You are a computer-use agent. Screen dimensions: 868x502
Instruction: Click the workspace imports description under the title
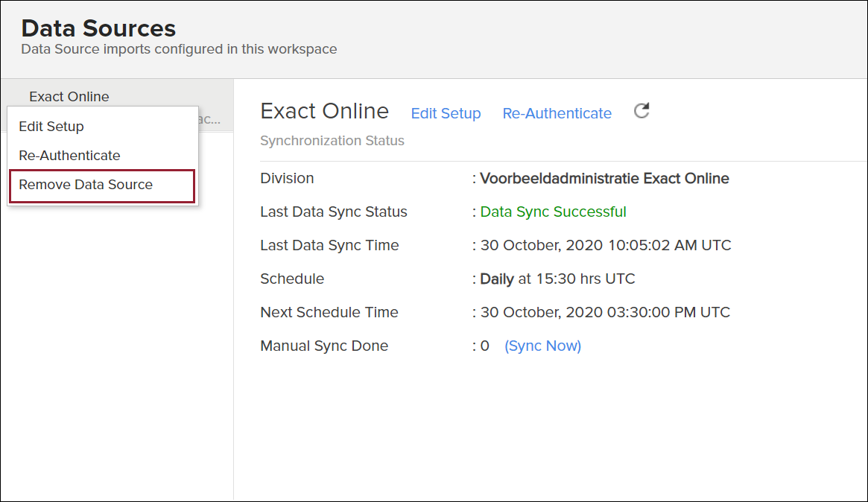179,49
